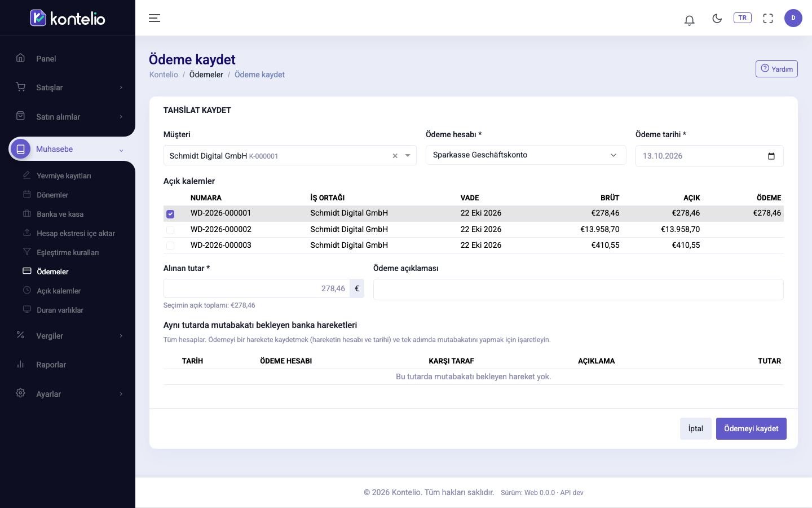Open Eşleştirme kuralları menu item
Image resolution: width=812 pixels, height=508 pixels.
tap(68, 252)
